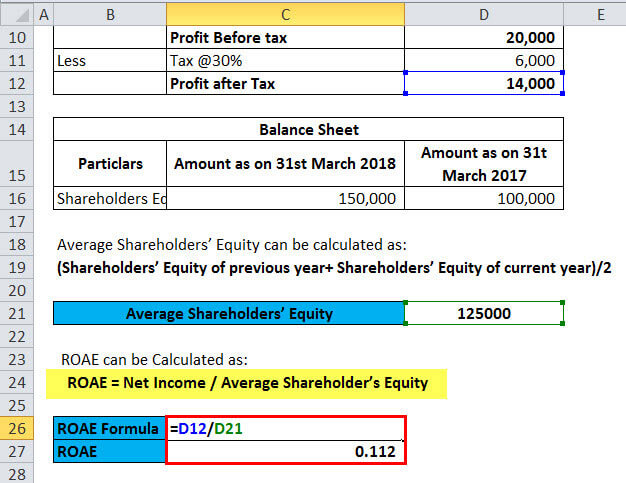The height and width of the screenshot is (483, 626).
Task: Select the ROAE result 0.112 cell
Action: pos(285,452)
